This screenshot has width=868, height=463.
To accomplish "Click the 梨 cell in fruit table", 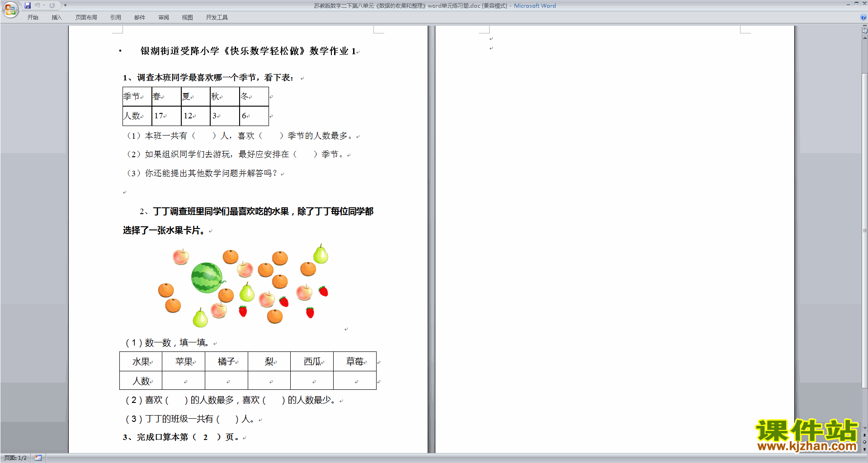I will pyautogui.click(x=269, y=362).
